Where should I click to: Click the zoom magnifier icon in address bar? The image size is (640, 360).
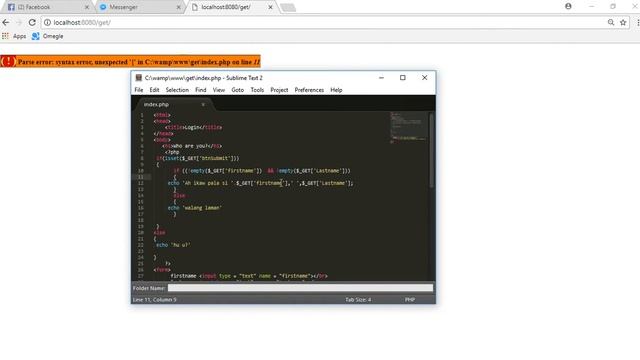[611, 22]
